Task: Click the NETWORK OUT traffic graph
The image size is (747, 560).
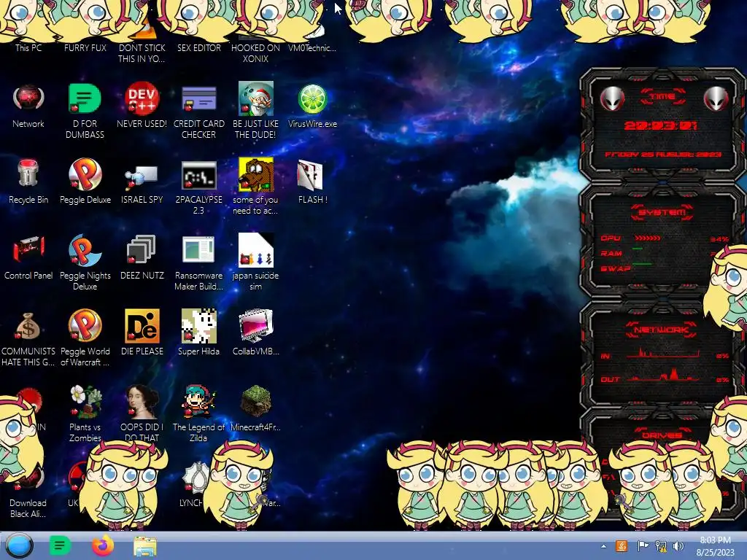Action: 662,376
